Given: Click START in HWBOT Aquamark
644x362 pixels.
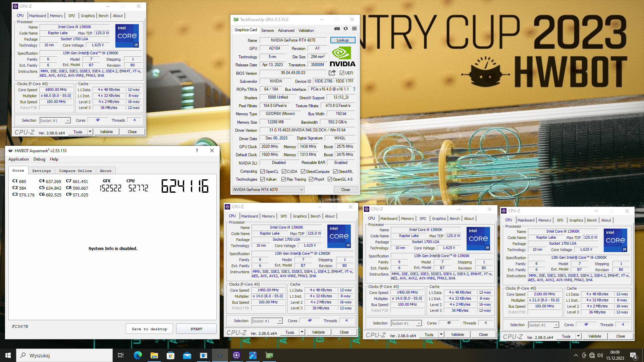Looking at the screenshot, I should point(196,329).
